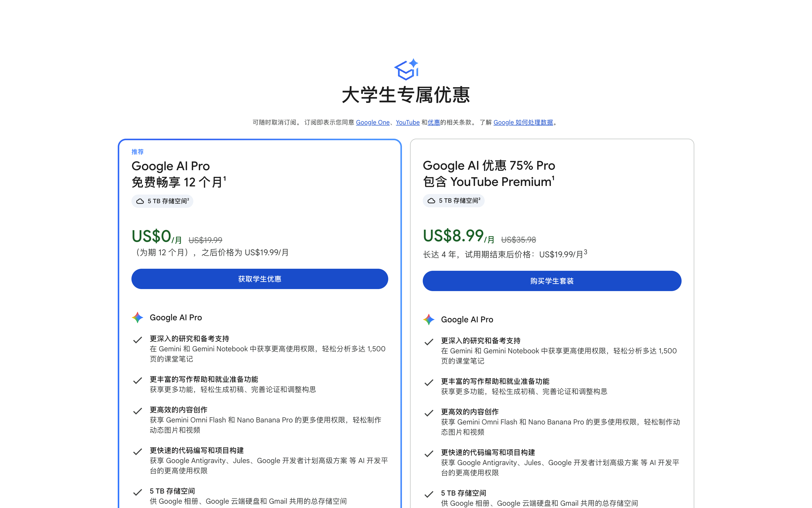
Task: Click the Gemini star icon in right Google AI Pro section
Action: [429, 320]
